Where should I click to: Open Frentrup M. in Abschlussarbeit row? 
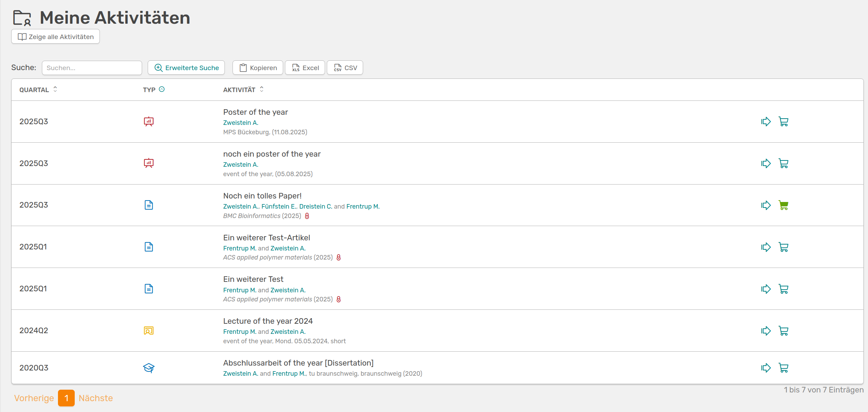click(289, 374)
